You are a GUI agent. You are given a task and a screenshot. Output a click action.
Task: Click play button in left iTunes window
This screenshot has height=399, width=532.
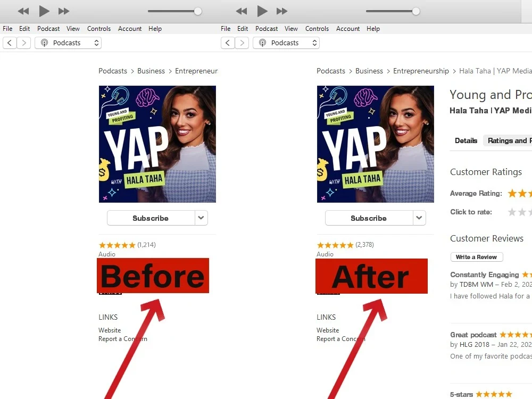click(44, 11)
